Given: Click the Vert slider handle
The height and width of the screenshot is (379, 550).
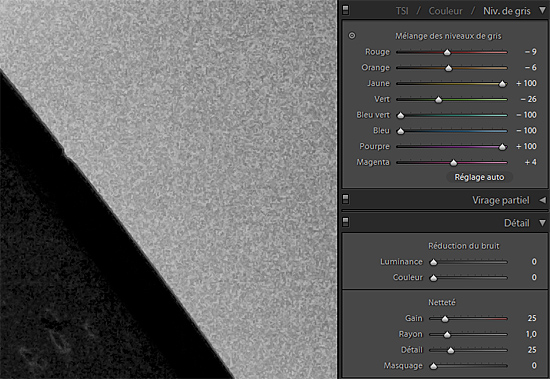Looking at the screenshot, I should (x=438, y=100).
